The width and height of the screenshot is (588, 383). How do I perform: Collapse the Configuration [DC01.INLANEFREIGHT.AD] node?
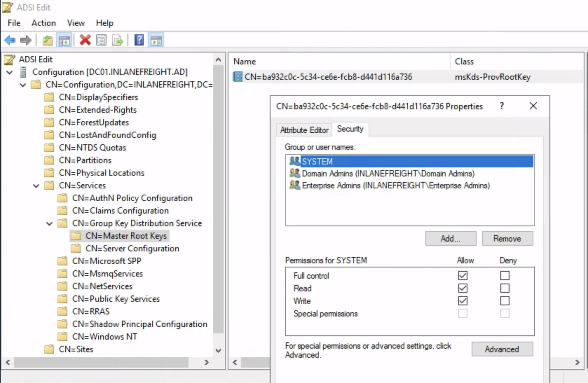[x=9, y=72]
